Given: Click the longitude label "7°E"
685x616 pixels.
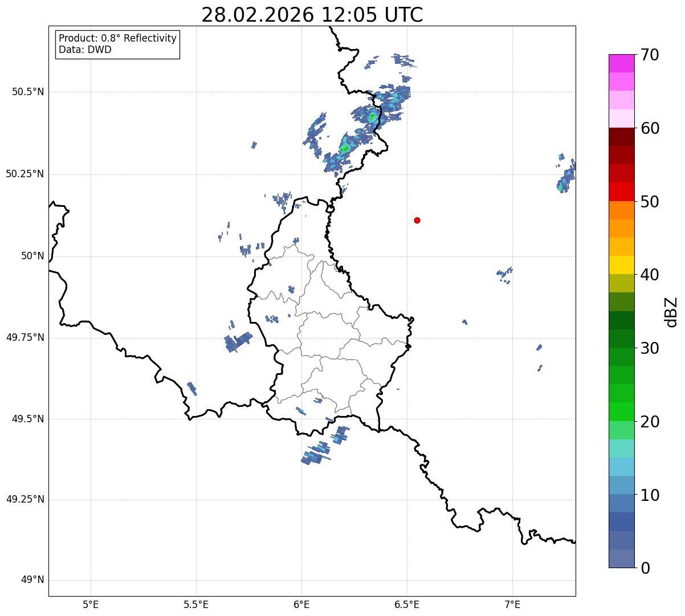Looking at the screenshot, I should pyautogui.click(x=512, y=605).
